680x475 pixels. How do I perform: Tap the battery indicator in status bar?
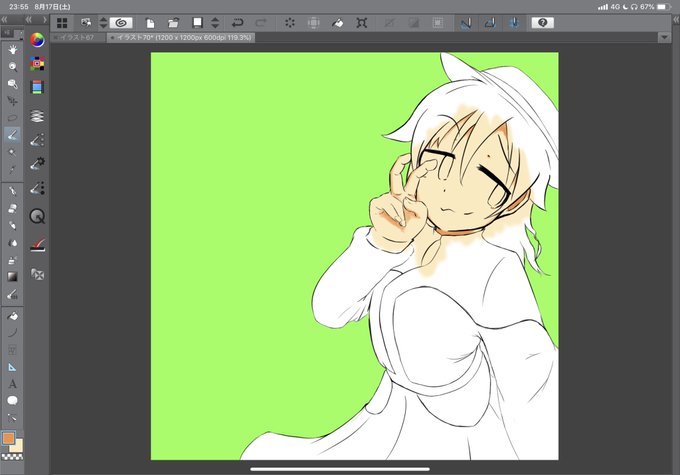(x=664, y=7)
